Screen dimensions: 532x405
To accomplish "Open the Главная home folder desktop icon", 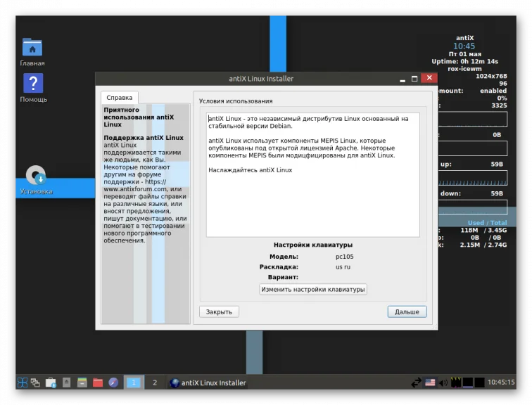I will (32, 51).
